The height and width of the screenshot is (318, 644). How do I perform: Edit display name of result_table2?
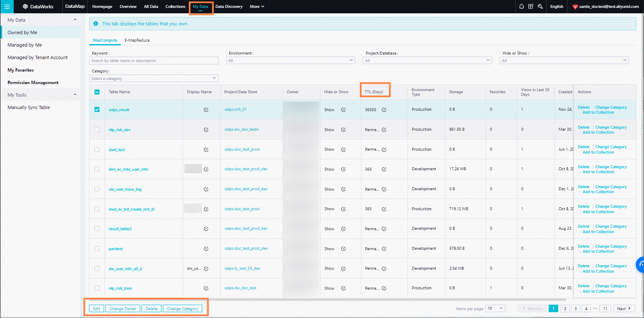click(206, 229)
